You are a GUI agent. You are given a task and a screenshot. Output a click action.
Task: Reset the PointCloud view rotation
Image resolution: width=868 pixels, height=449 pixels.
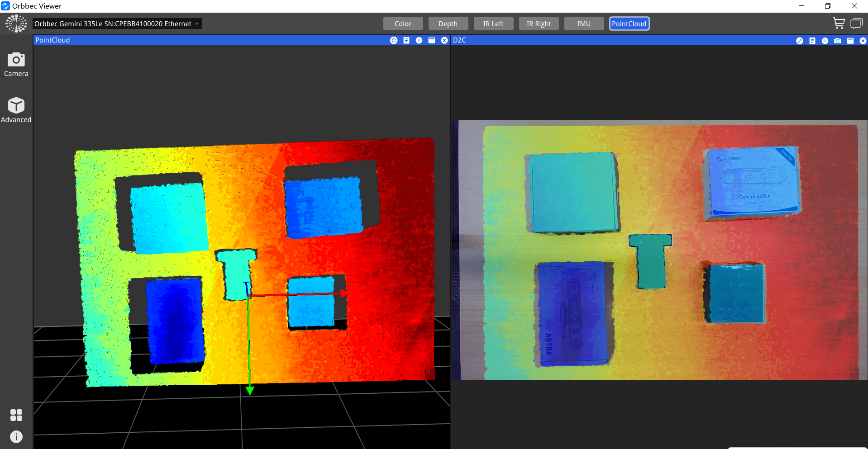pos(394,40)
